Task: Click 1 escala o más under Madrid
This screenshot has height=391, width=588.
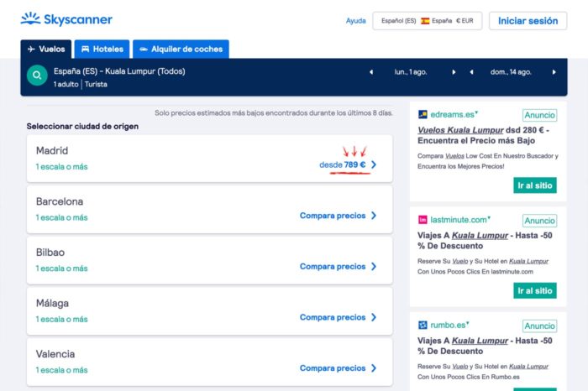Action: [x=62, y=167]
